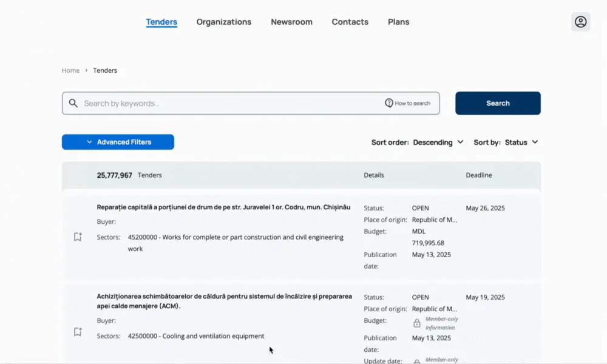This screenshot has width=607, height=364.
Task: Click the Budget member-only lock icon
Action: (x=417, y=323)
